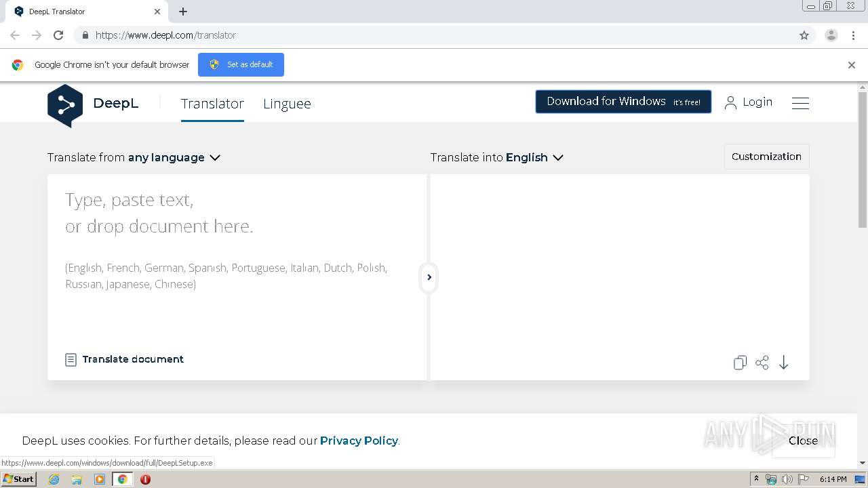Open the Action Center flag icon
The height and width of the screenshot is (488, 868).
coord(804,479)
